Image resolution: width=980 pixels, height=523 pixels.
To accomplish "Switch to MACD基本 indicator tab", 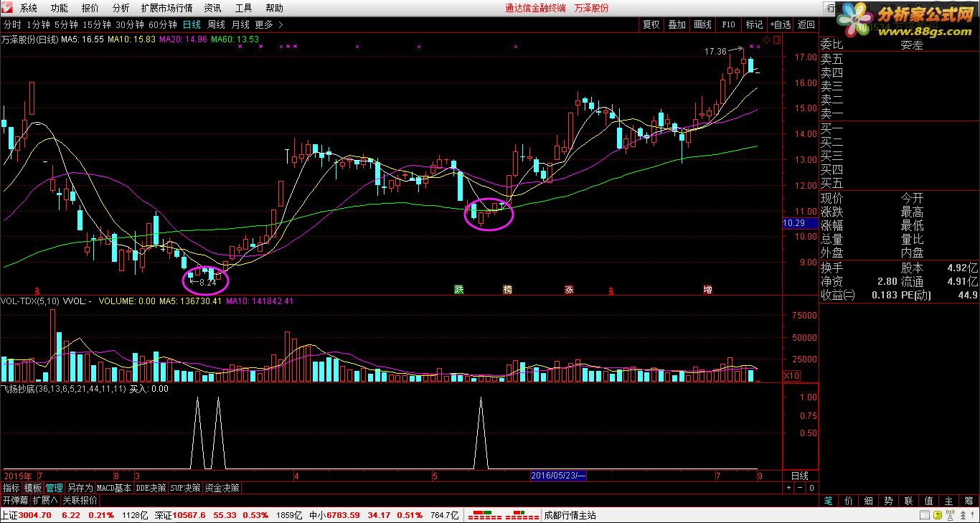I will (x=114, y=488).
